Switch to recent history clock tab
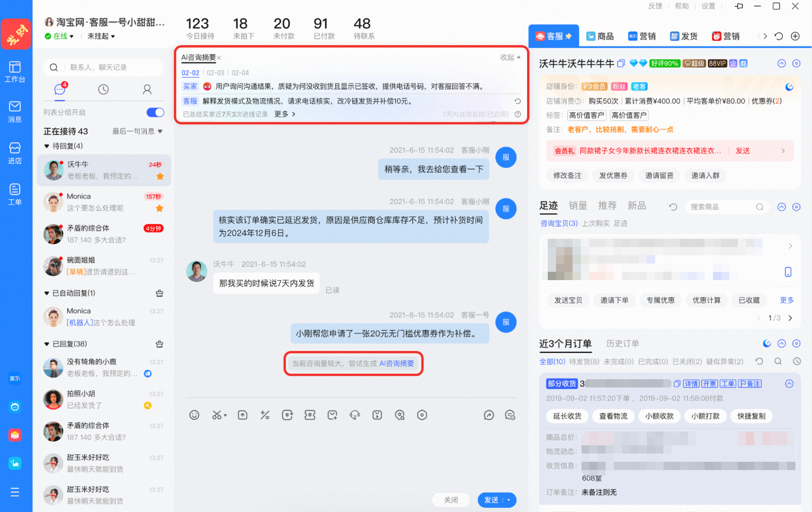Image resolution: width=812 pixels, height=512 pixels. coord(103,89)
